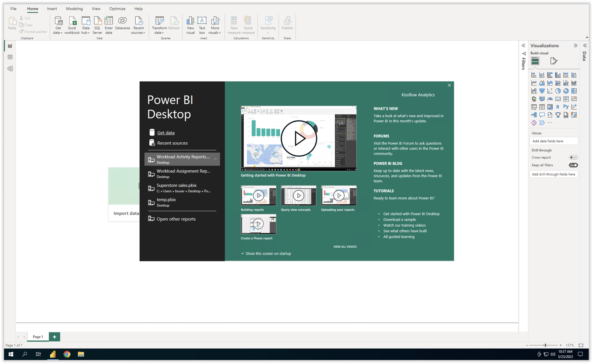This screenshot has width=593, height=364.
Task: Select the Page 1 tab
Action: [38, 337]
